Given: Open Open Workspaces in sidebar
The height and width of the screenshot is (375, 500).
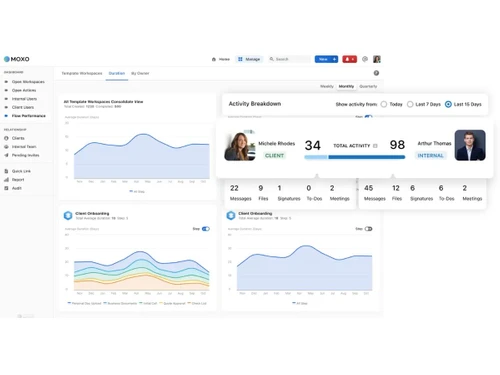Looking at the screenshot, I should [28, 82].
